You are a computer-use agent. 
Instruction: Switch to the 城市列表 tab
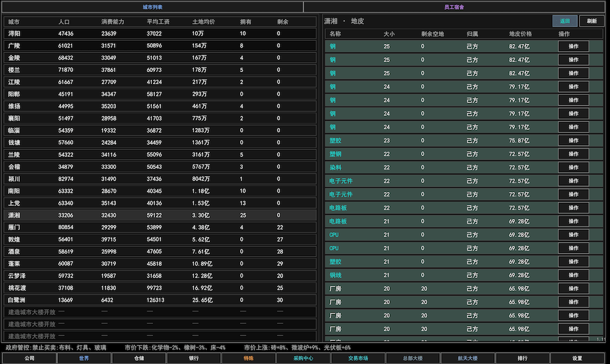[x=152, y=7]
